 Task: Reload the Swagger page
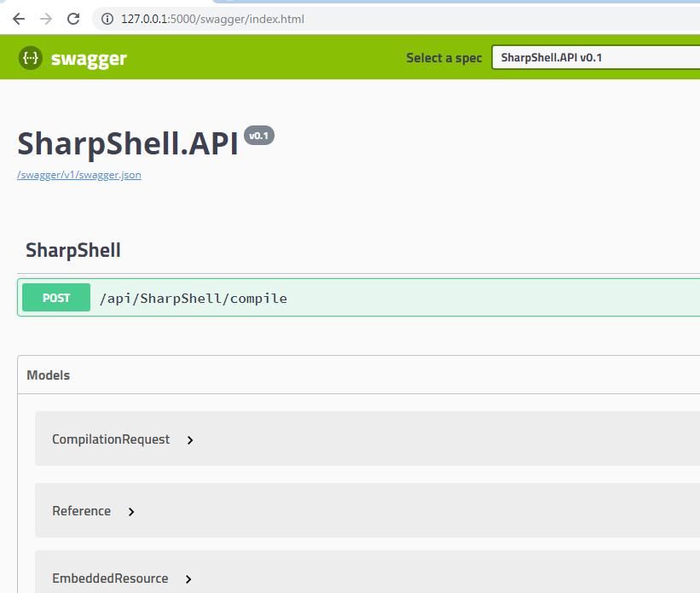(73, 19)
